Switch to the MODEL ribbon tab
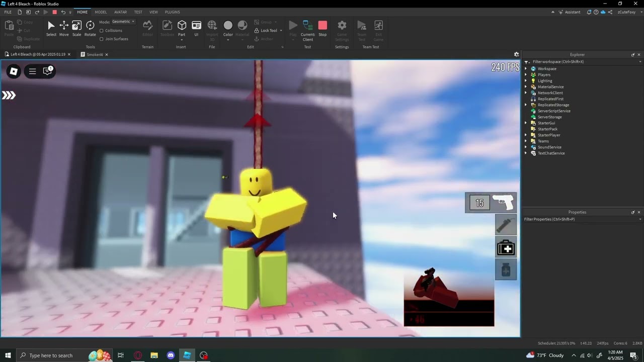The image size is (644, 362). point(101,12)
